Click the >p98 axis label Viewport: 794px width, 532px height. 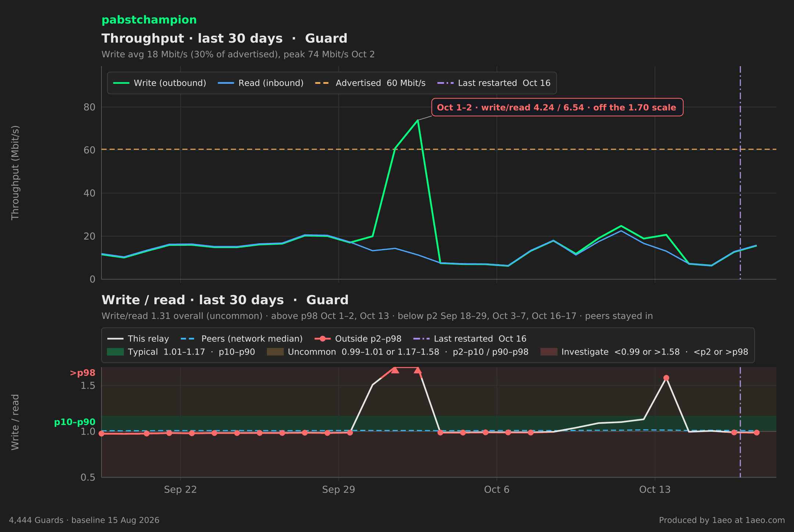coord(83,373)
